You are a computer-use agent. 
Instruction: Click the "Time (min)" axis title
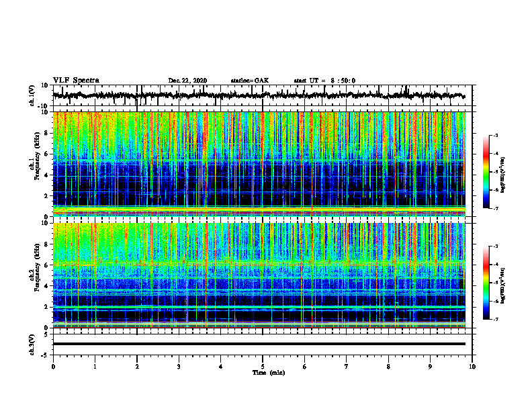point(269,373)
